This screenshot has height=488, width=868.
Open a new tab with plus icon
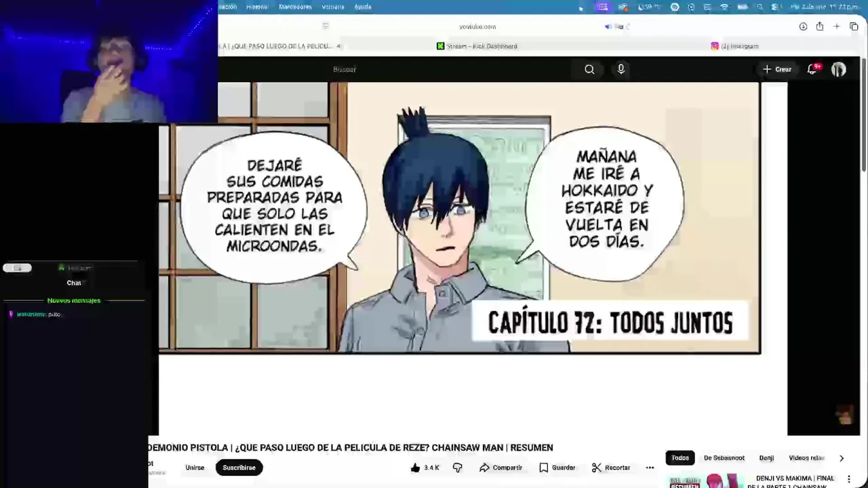837,26
